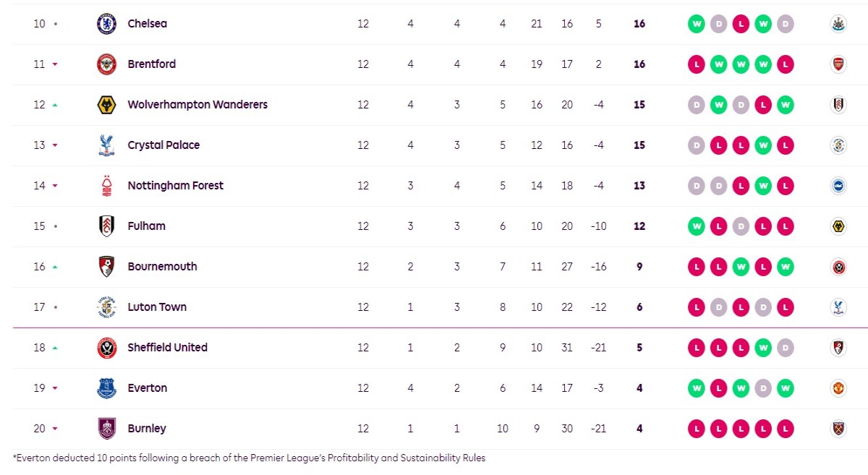Image resolution: width=868 pixels, height=475 pixels.
Task: Open the Crystal Palace team link
Action: pos(163,145)
